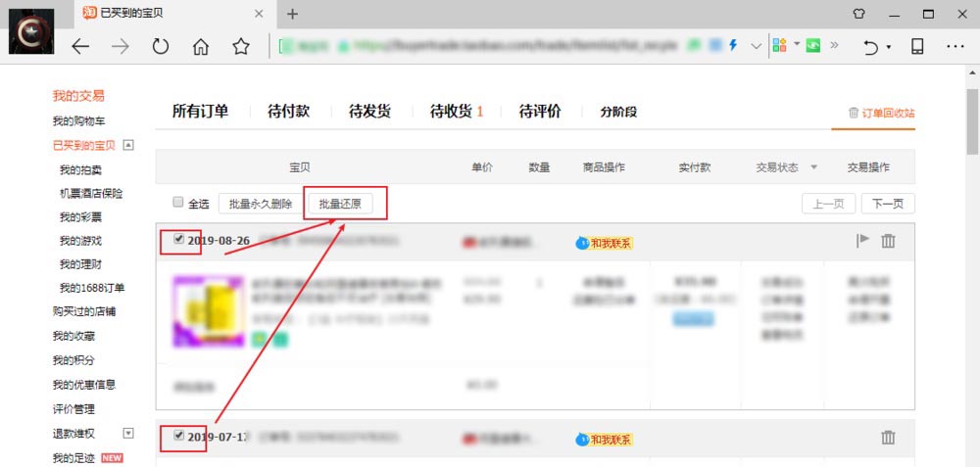
Task: Open the 交易状态 filter dropdown
Action: click(x=813, y=167)
